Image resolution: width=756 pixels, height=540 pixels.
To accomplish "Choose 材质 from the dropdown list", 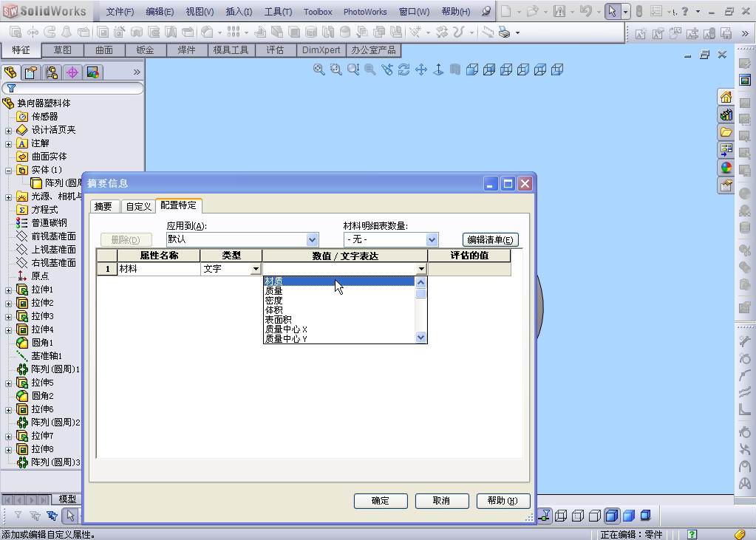I will pos(339,281).
